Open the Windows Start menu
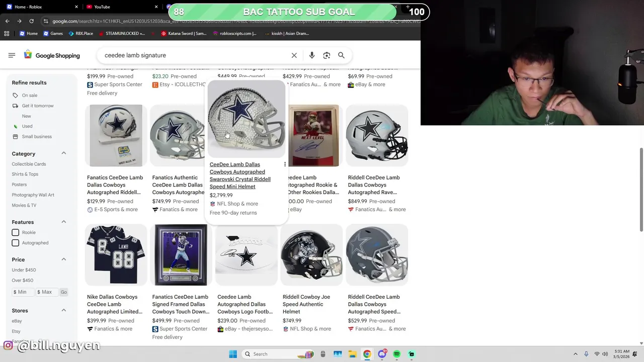The width and height of the screenshot is (644, 362). pyautogui.click(x=233, y=354)
